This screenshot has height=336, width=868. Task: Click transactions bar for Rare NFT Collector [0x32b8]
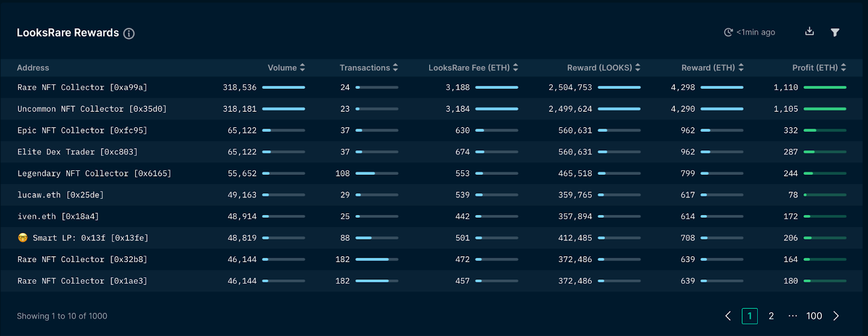tap(377, 259)
